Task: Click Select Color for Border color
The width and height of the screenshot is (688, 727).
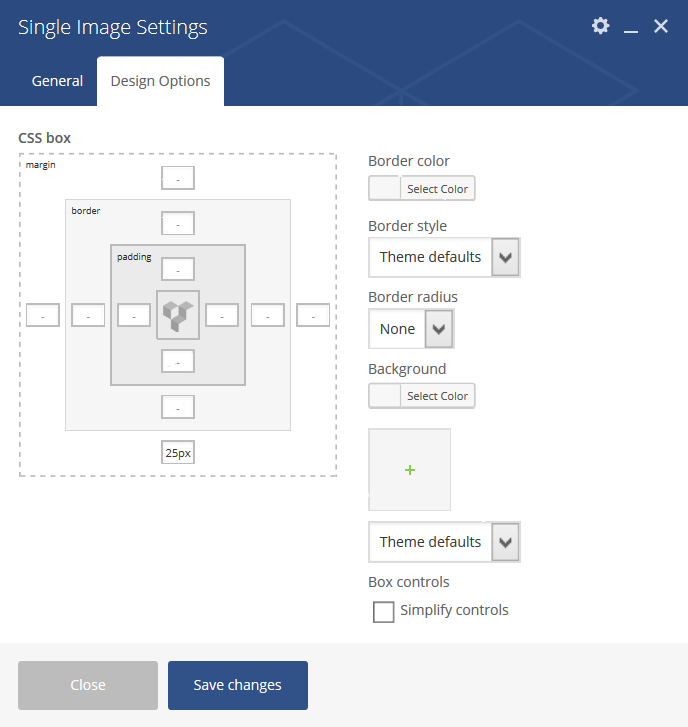Action: coord(438,189)
